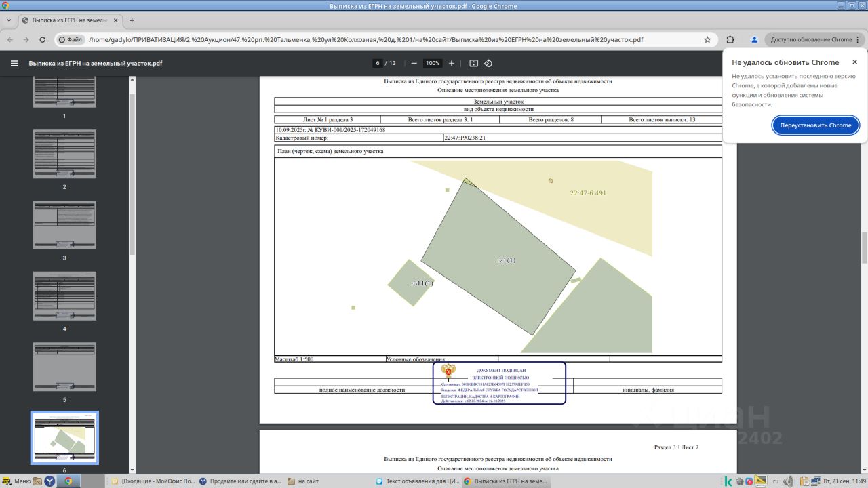The width and height of the screenshot is (868, 488).
Task: Click cadastral number 22:47:190238:21
Action: 465,138
